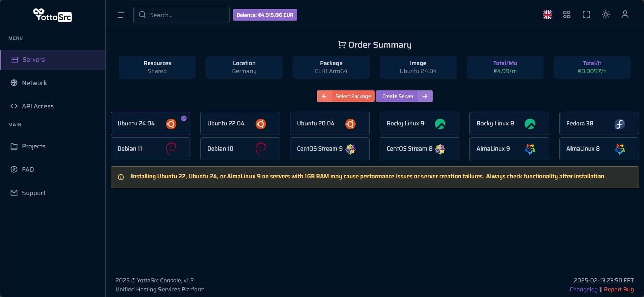Click the 1GB RAM warning message text
The image size is (644, 297).
(368, 176)
